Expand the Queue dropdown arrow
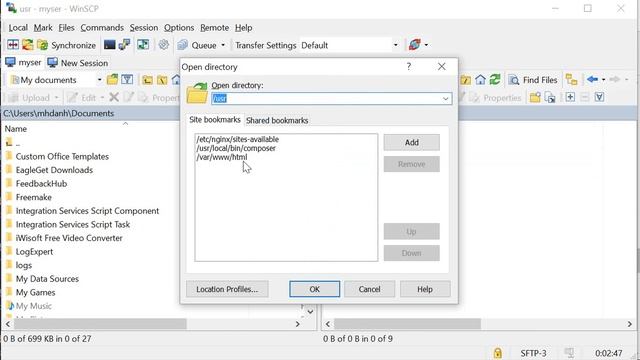This screenshot has height=360, width=640. 223,45
